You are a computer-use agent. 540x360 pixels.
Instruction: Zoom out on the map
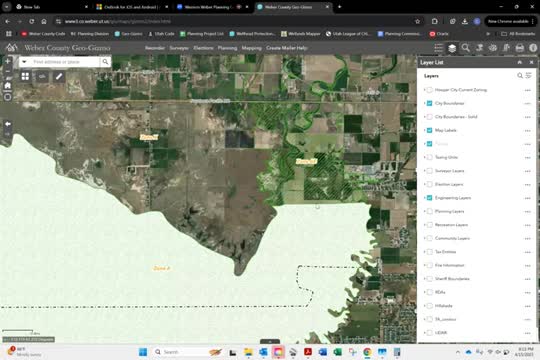(8, 71)
